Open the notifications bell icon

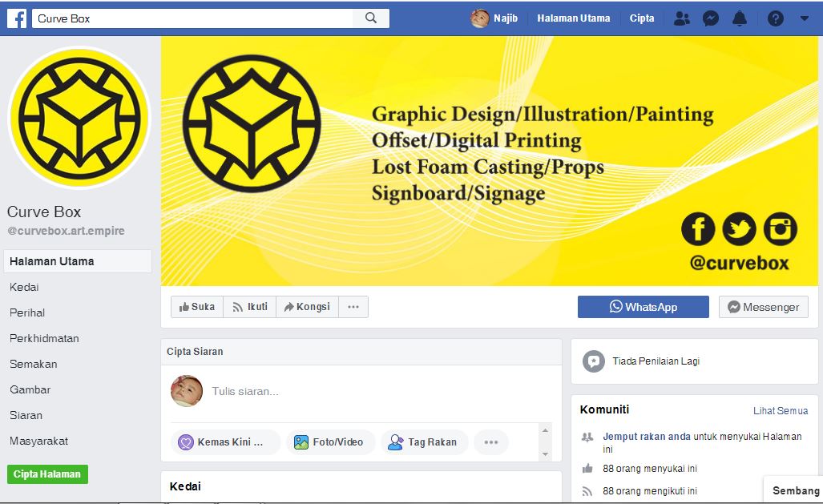[740, 18]
